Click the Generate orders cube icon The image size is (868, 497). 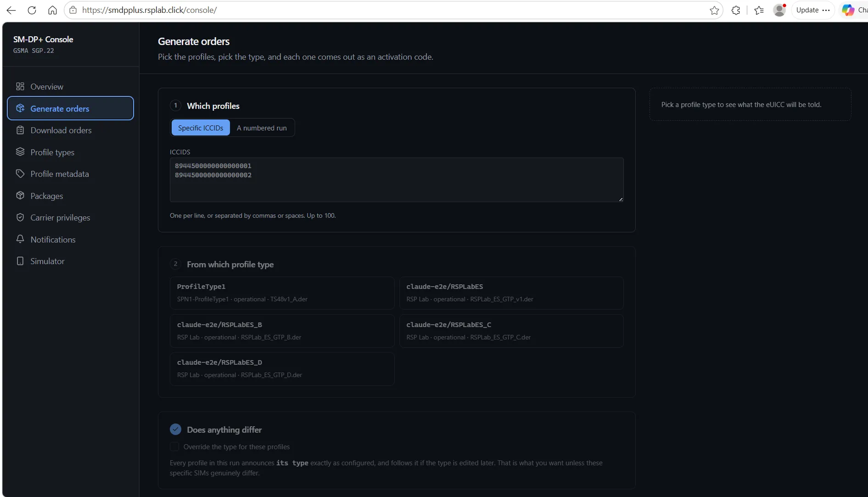coord(20,108)
